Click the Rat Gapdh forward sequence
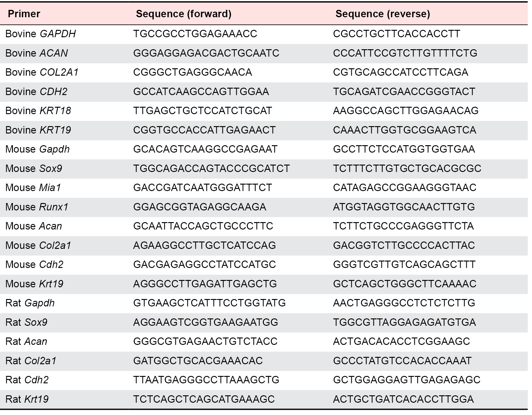Screen dimensions: 532x415 [x=209, y=303]
